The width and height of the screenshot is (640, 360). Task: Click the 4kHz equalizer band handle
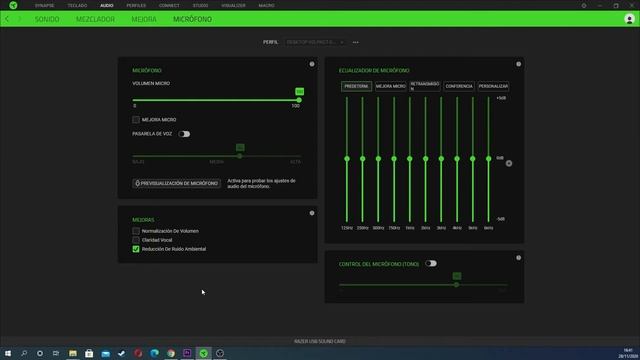point(457,159)
